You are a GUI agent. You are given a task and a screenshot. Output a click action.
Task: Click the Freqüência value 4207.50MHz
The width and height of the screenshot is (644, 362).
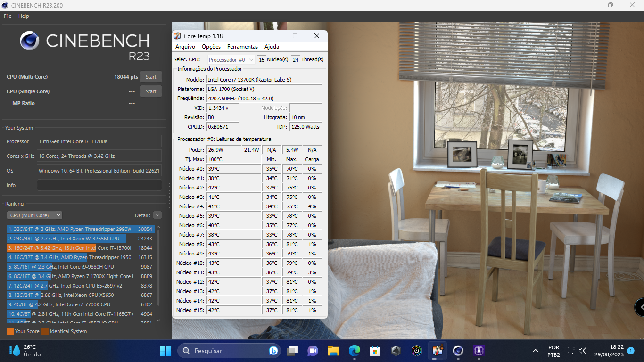(x=264, y=99)
